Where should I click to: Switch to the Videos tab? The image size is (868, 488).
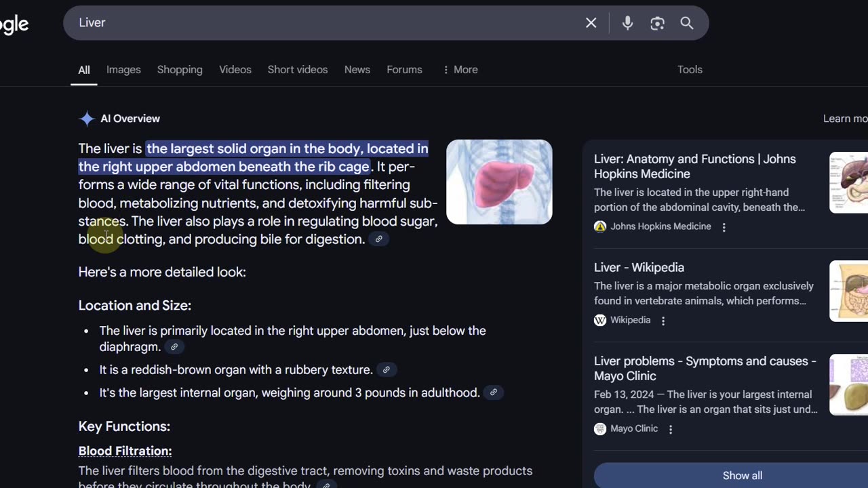click(x=235, y=70)
